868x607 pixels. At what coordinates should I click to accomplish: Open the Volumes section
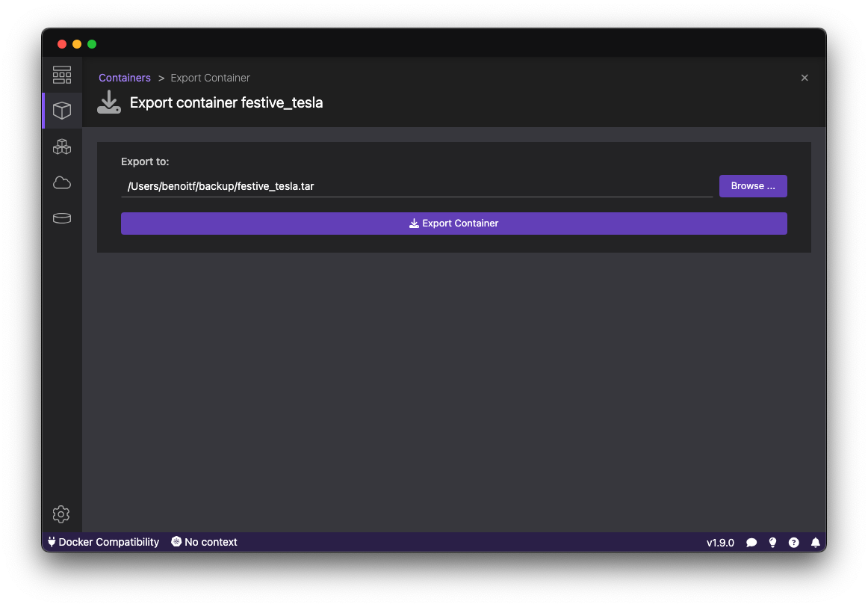point(61,218)
